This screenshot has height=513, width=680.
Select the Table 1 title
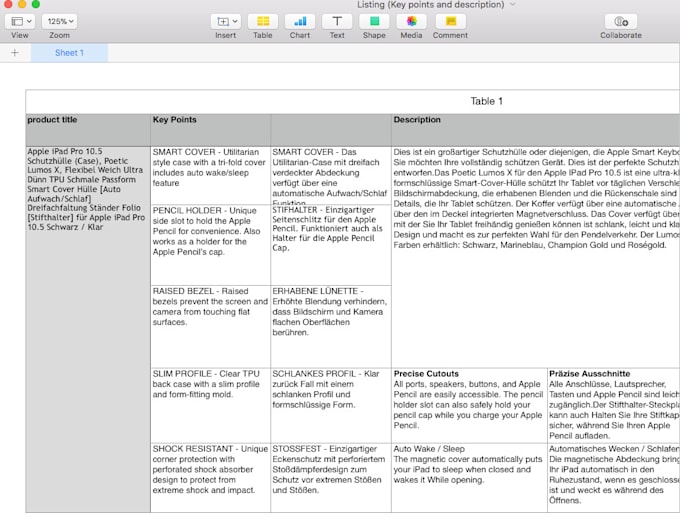pos(487,101)
